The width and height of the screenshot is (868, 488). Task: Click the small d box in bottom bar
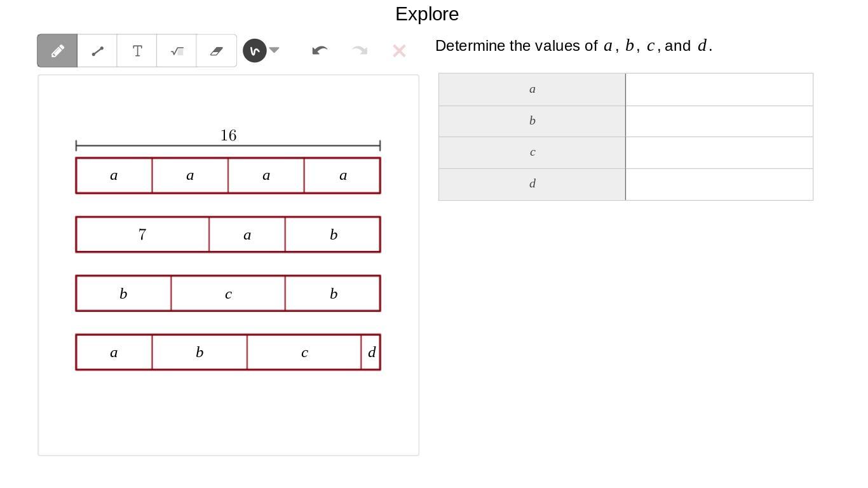[371, 352]
